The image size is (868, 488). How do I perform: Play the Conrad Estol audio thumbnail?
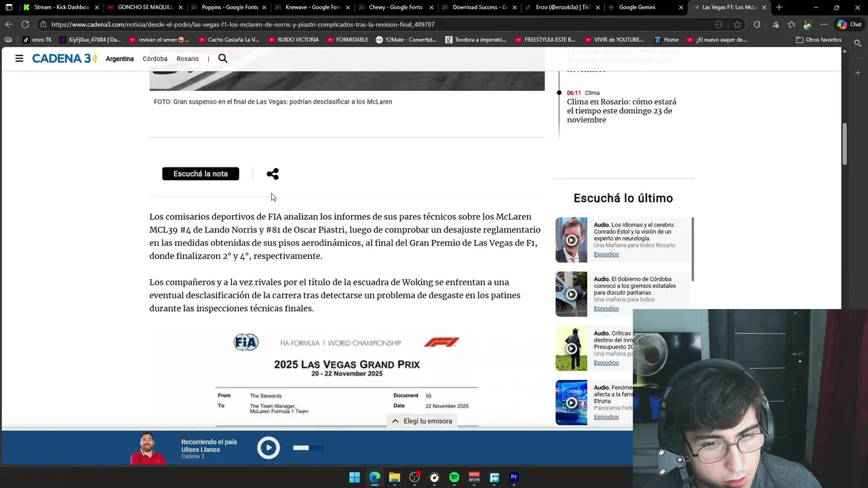(x=571, y=240)
